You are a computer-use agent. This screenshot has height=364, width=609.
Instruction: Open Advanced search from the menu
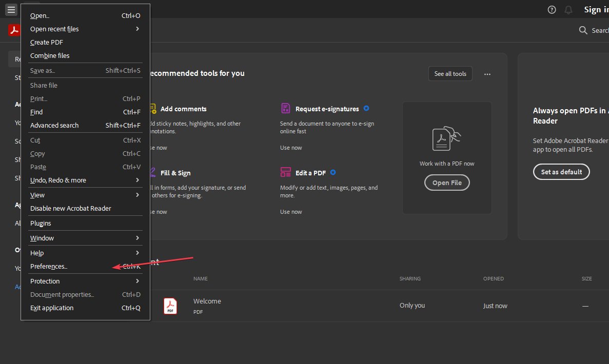tap(86, 125)
